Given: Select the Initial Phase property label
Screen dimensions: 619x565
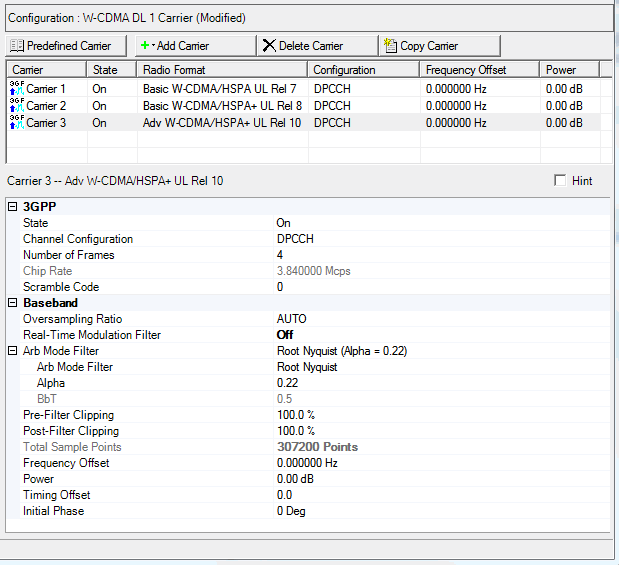Looking at the screenshot, I should 54,511.
